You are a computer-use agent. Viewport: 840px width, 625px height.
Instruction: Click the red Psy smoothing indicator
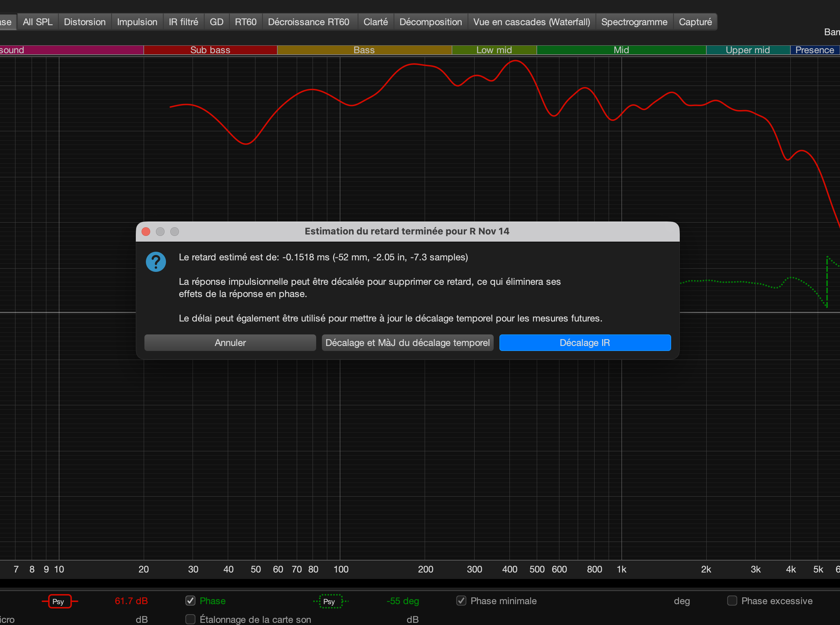click(59, 601)
